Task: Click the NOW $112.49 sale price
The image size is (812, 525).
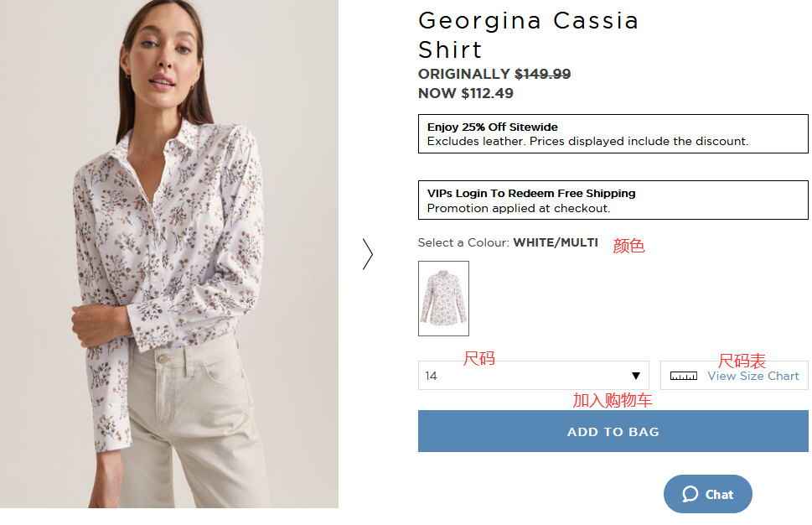Action: (x=466, y=93)
